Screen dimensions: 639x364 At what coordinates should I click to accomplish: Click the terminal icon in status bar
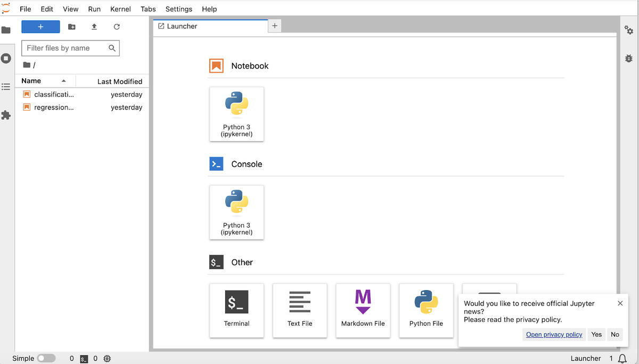click(84, 359)
